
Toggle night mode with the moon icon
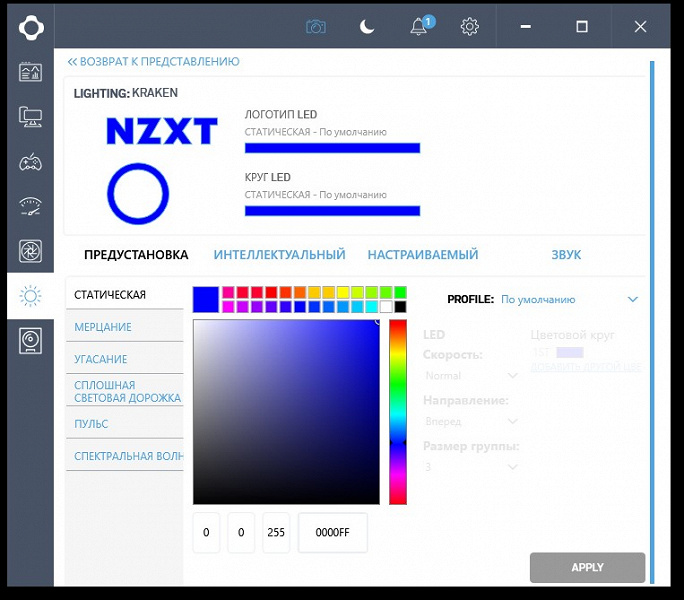pyautogui.click(x=366, y=27)
